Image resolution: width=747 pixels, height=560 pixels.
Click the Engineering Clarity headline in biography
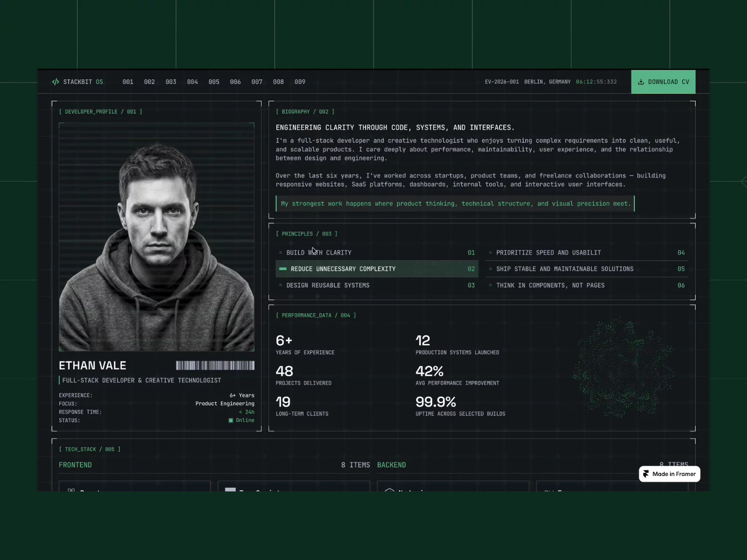[x=395, y=127]
